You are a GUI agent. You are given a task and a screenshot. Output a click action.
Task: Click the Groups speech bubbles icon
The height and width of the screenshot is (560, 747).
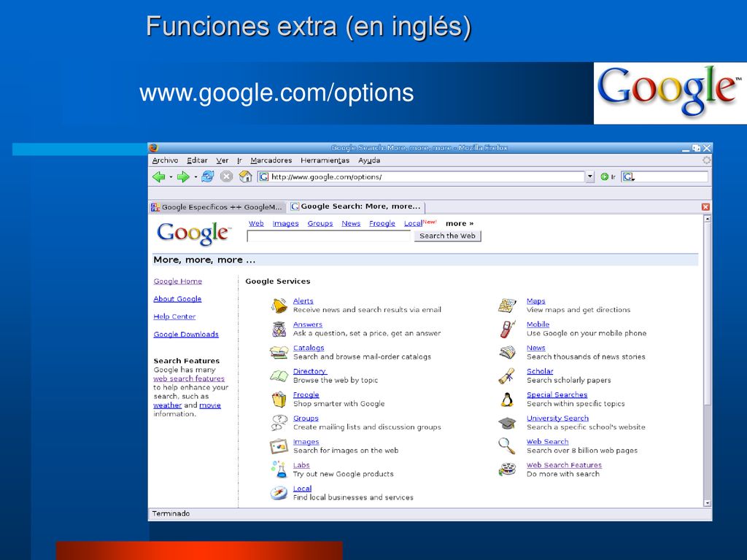point(279,423)
